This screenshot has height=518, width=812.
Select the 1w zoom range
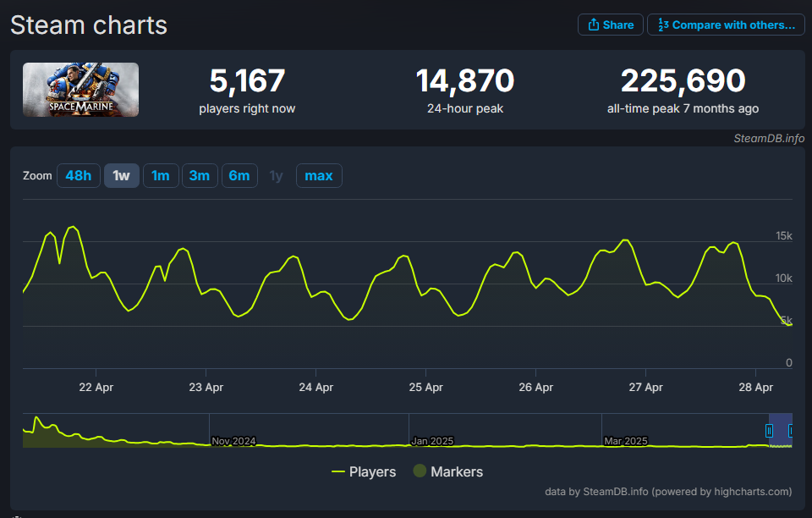point(122,175)
